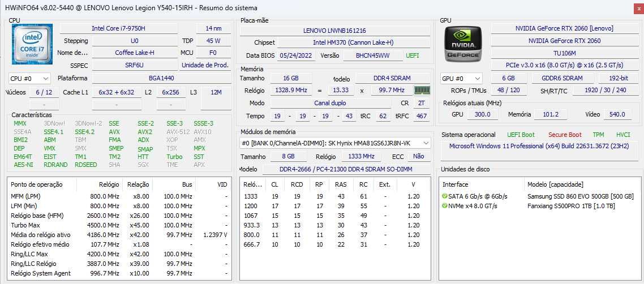Click the CL column header

[275, 184]
